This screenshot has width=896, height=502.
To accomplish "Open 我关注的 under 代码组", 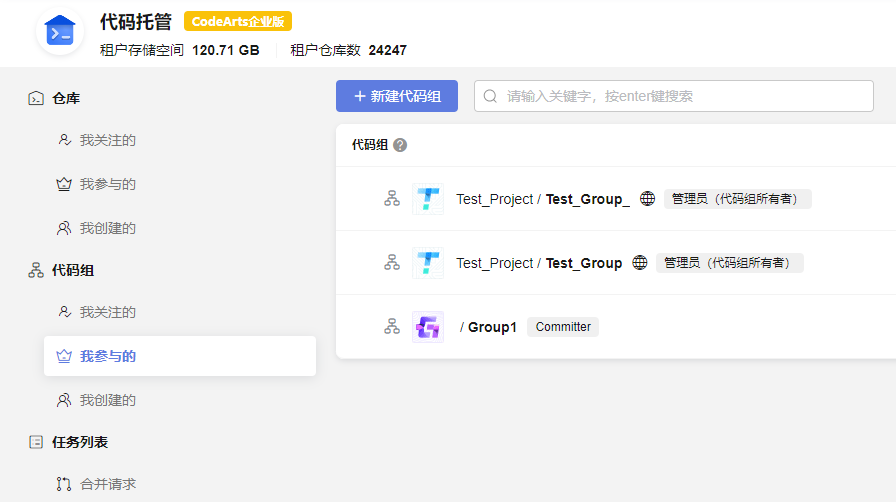I will click(108, 312).
